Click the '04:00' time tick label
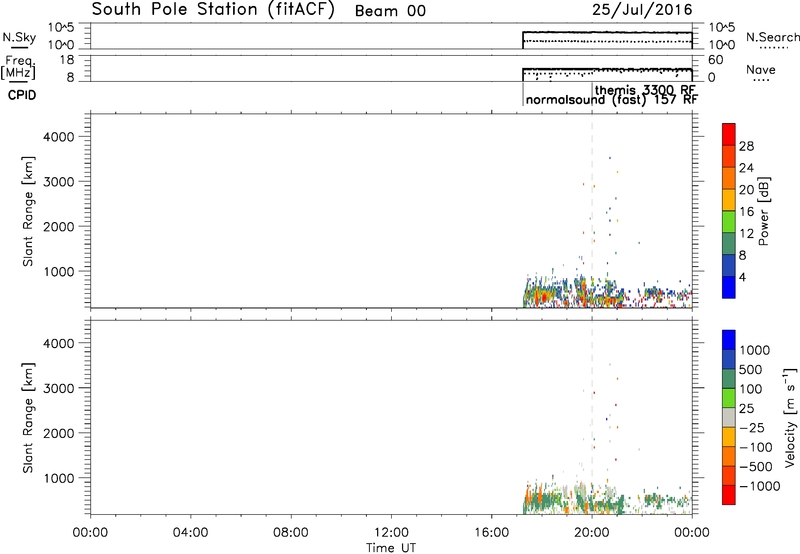Screen dimensions: 800x554 pos(191,533)
